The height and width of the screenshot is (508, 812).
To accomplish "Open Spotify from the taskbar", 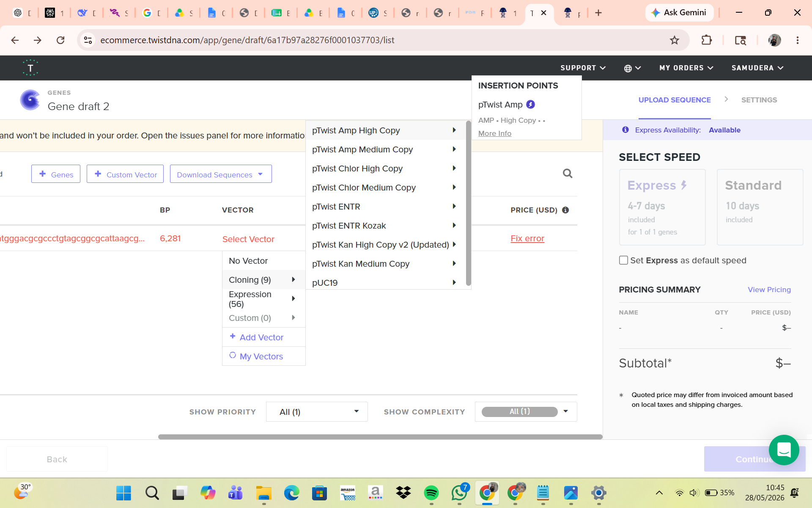I will click(x=431, y=493).
